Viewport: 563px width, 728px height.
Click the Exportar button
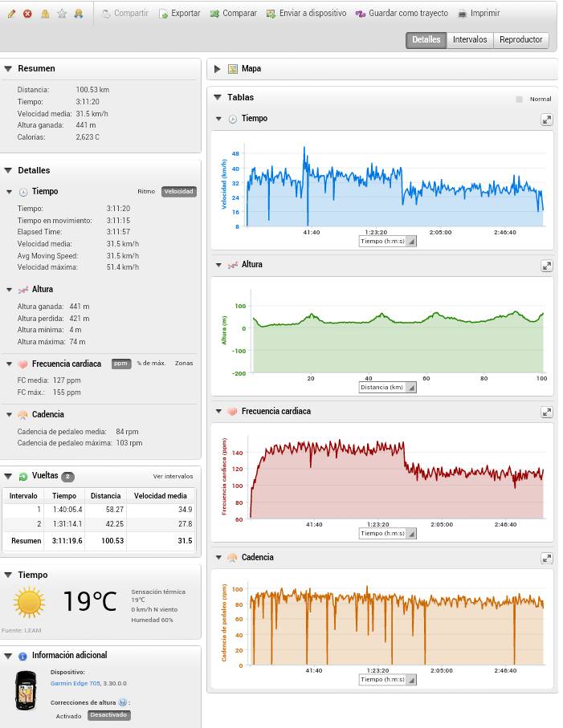pyautogui.click(x=179, y=14)
